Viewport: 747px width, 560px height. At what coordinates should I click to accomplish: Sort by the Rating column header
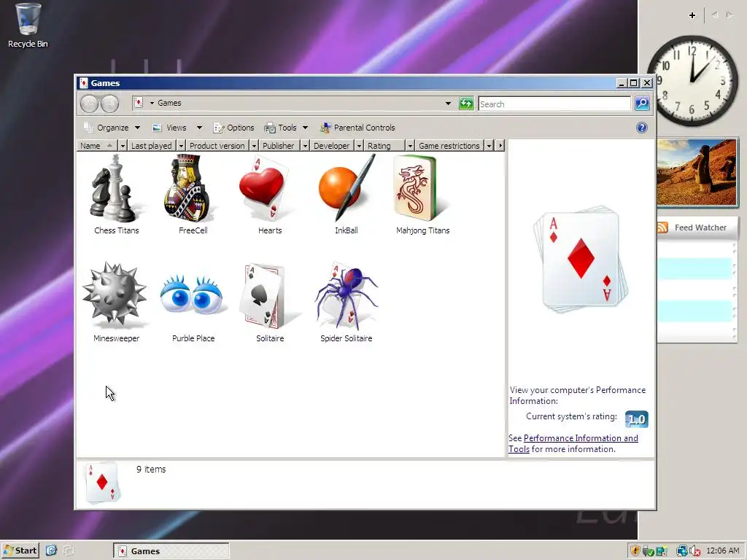click(384, 146)
